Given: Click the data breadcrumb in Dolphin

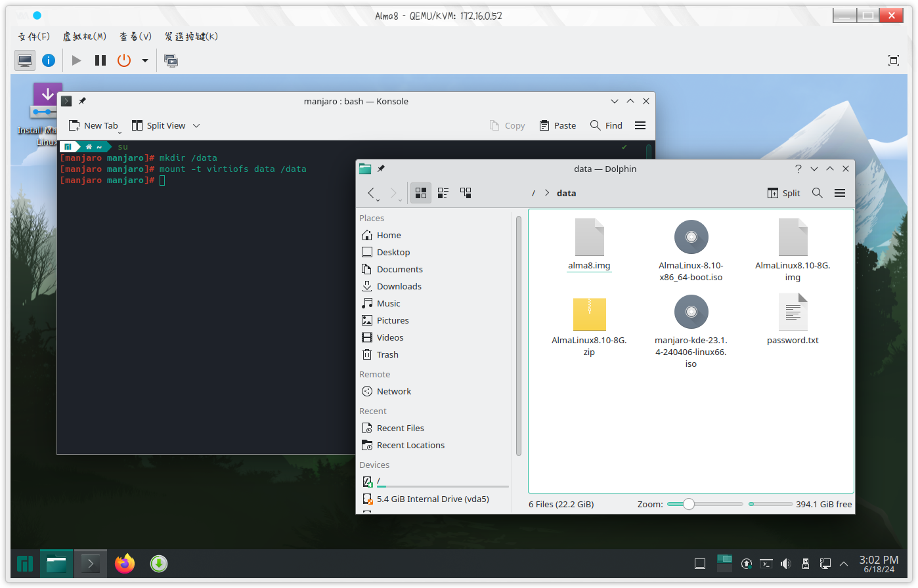Looking at the screenshot, I should [567, 193].
